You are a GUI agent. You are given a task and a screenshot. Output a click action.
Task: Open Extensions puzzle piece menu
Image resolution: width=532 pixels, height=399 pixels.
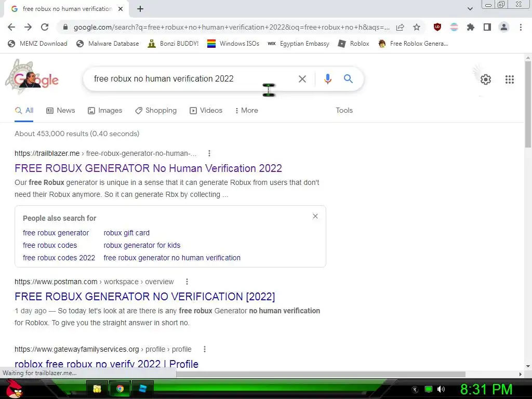(x=471, y=27)
